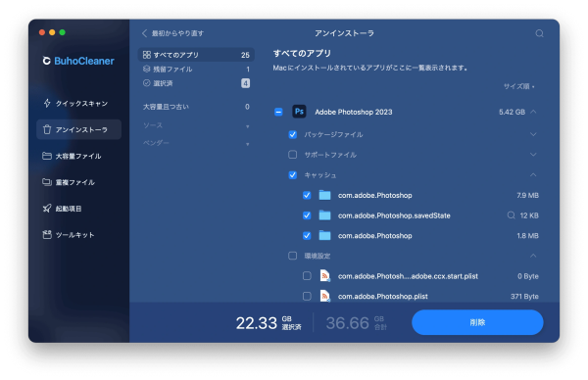Check com.adobe.Photoshop.plist checkbox
This screenshot has height=380, width=588.
pos(307,297)
